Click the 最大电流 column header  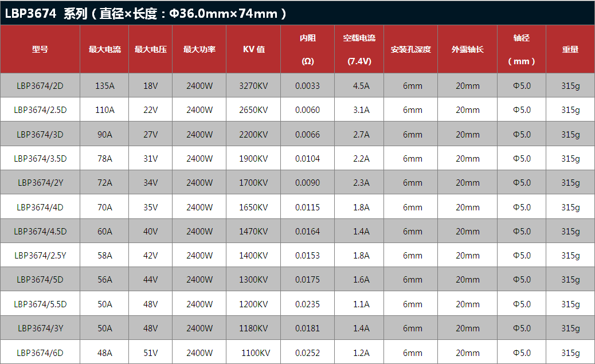point(104,49)
